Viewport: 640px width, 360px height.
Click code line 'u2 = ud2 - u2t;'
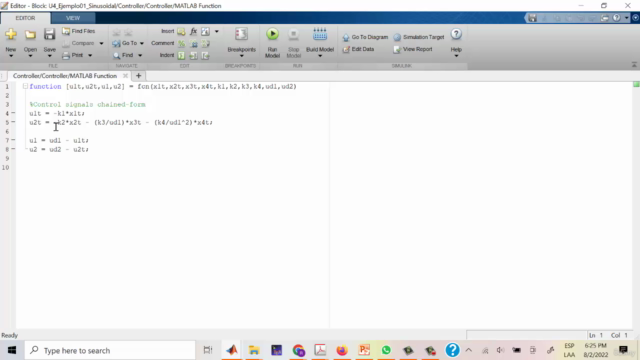(59, 149)
